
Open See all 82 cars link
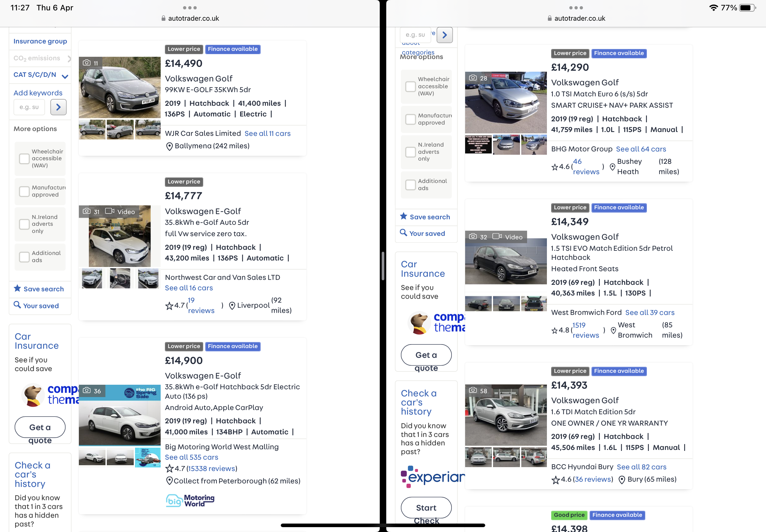pyautogui.click(x=641, y=467)
